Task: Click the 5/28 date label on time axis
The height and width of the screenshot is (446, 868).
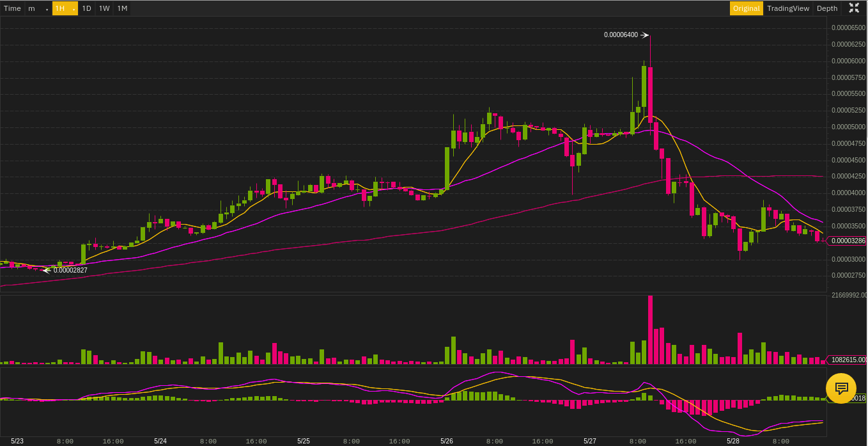Action: point(733,441)
